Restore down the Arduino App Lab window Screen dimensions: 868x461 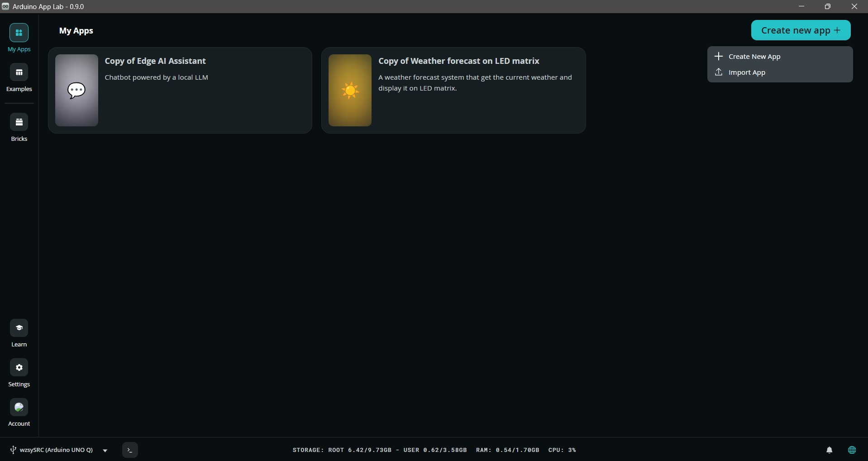pos(828,6)
